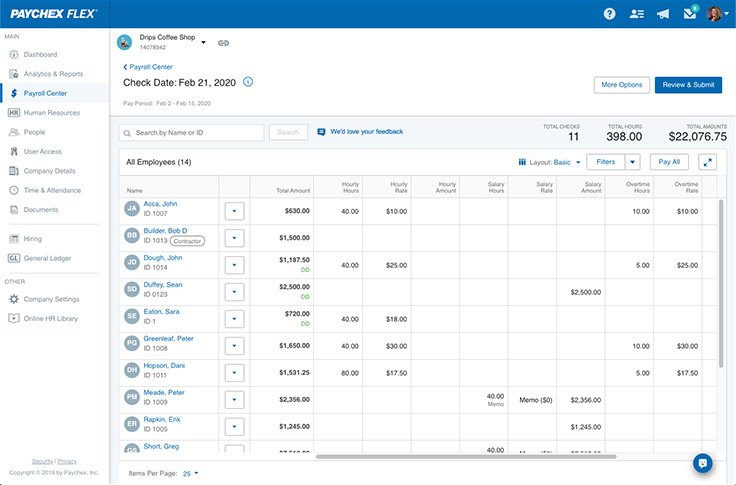This screenshot has height=485, width=736.
Task: Open the help question mark icon
Action: [609, 14]
